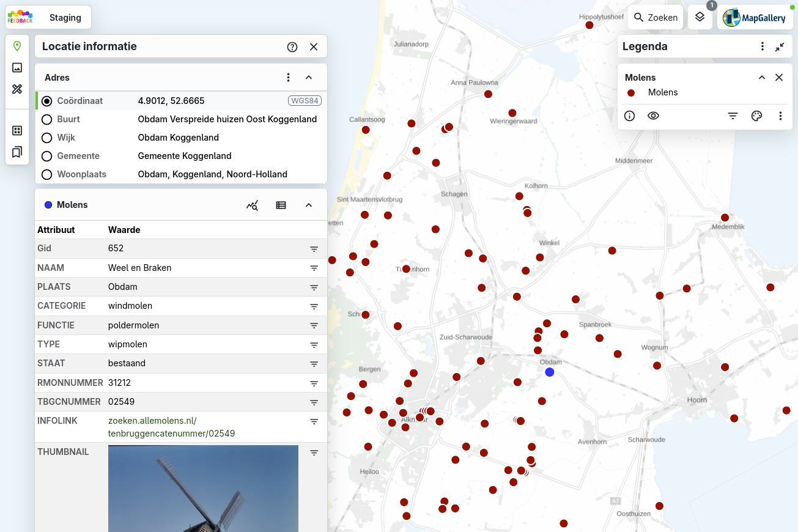Open the Molens attribute table view
The width and height of the screenshot is (798, 532).
(281, 205)
